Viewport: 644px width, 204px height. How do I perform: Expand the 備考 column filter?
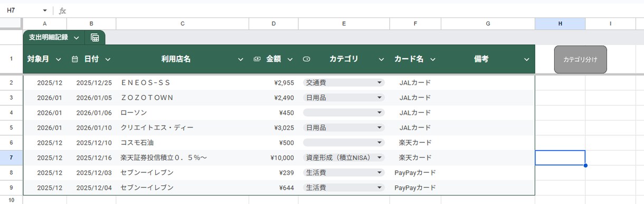[x=526, y=59]
